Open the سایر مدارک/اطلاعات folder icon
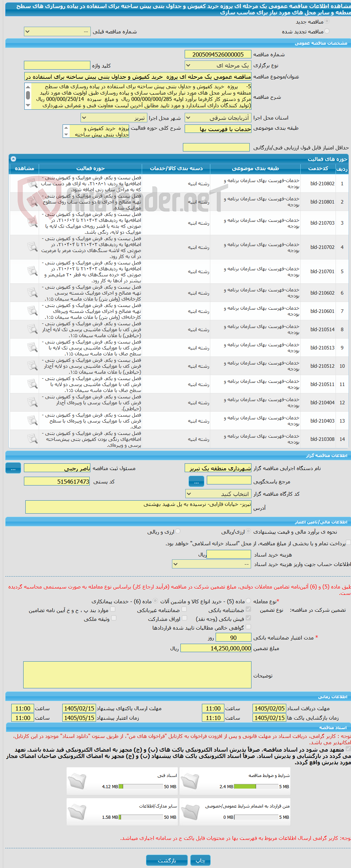This screenshot has width=351, height=868. coord(77,812)
